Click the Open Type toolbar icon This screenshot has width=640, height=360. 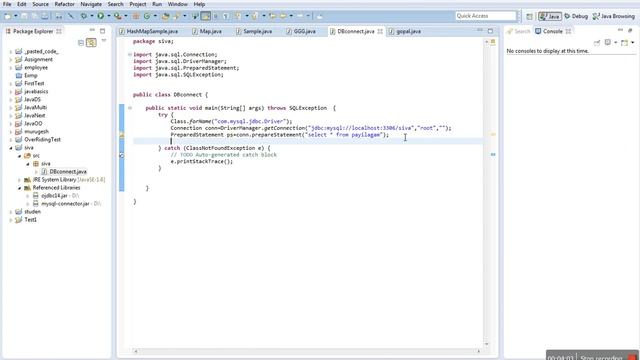click(165, 16)
